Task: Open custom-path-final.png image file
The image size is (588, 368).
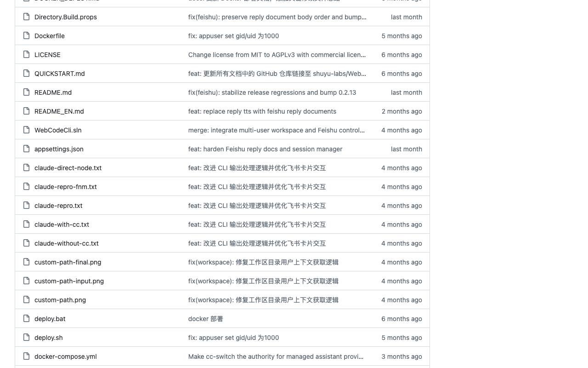Action: pyautogui.click(x=68, y=262)
